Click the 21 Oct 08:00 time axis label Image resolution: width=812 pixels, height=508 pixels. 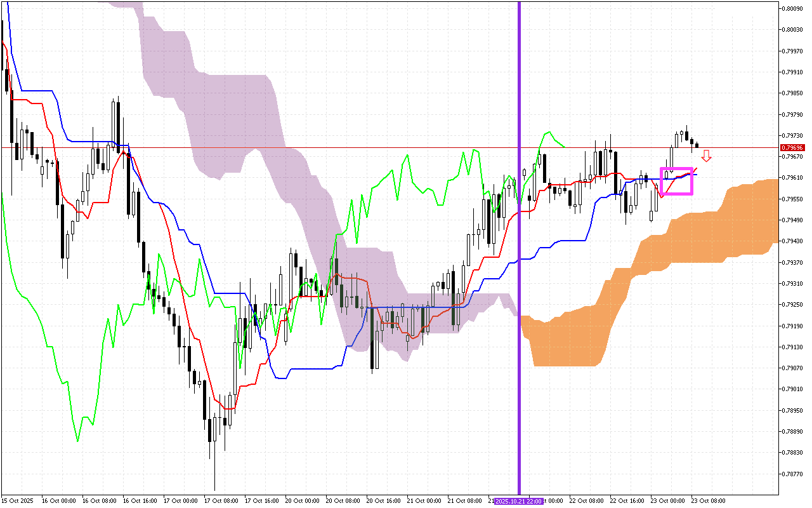tap(464, 501)
